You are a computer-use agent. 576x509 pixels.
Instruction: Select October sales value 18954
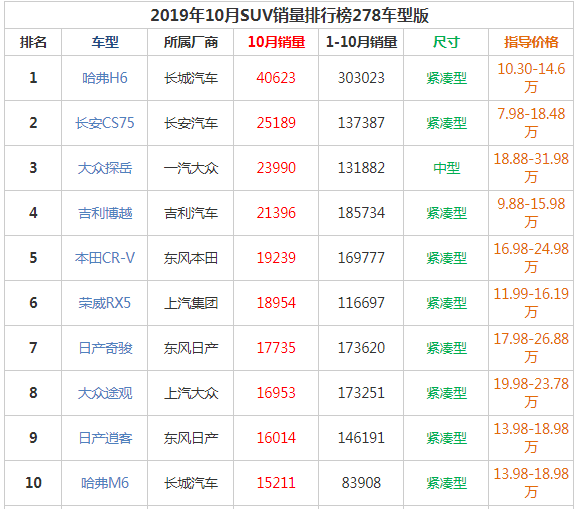pyautogui.click(x=276, y=303)
